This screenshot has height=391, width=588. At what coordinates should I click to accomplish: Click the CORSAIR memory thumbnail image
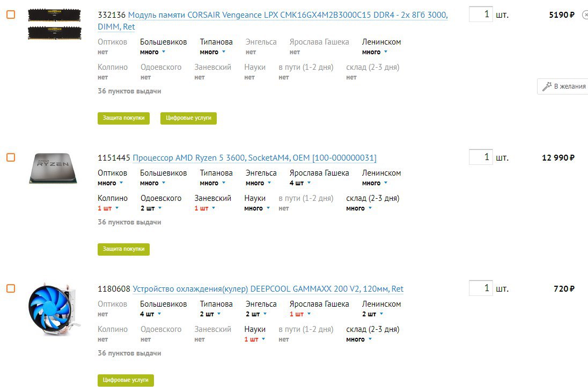pyautogui.click(x=54, y=24)
